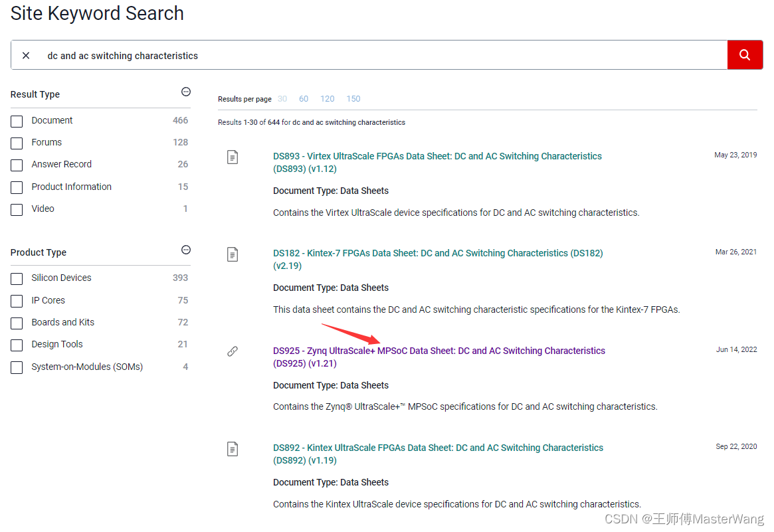Click the Answer Record filter label
The height and width of the screenshot is (532, 774).
tap(62, 164)
